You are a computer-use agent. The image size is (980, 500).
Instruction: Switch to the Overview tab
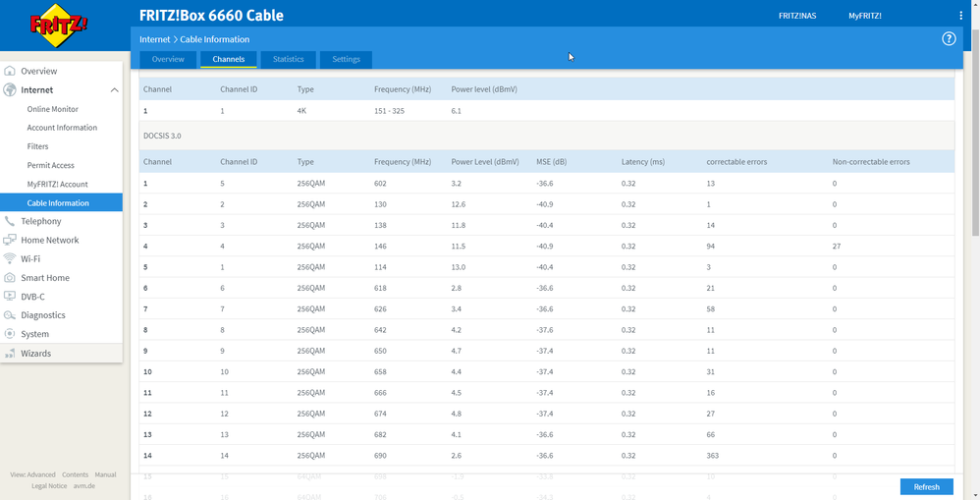pos(168,60)
